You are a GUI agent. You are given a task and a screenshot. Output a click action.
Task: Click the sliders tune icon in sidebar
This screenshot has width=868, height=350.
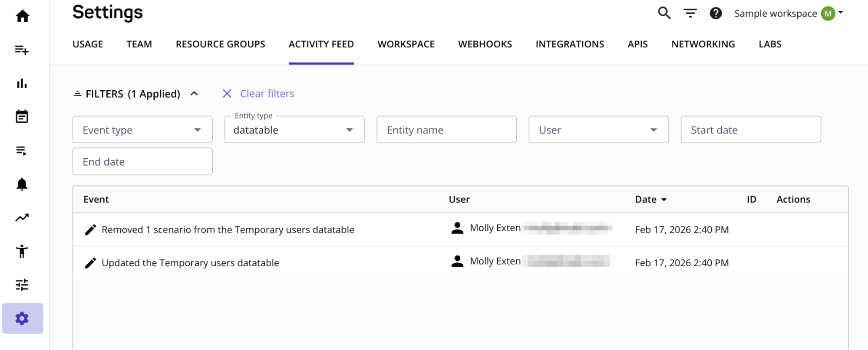coord(22,285)
